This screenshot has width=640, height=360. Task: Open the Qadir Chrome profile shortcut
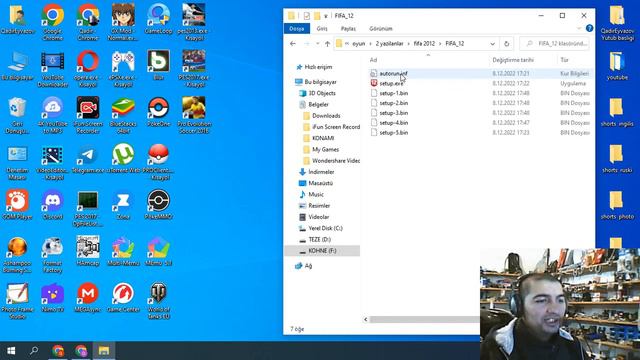coord(88,21)
